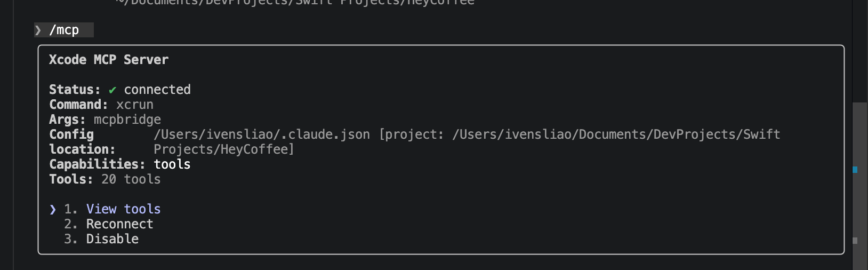
Task: Choose Reconnect in the MCP menu
Action: pyautogui.click(x=119, y=224)
